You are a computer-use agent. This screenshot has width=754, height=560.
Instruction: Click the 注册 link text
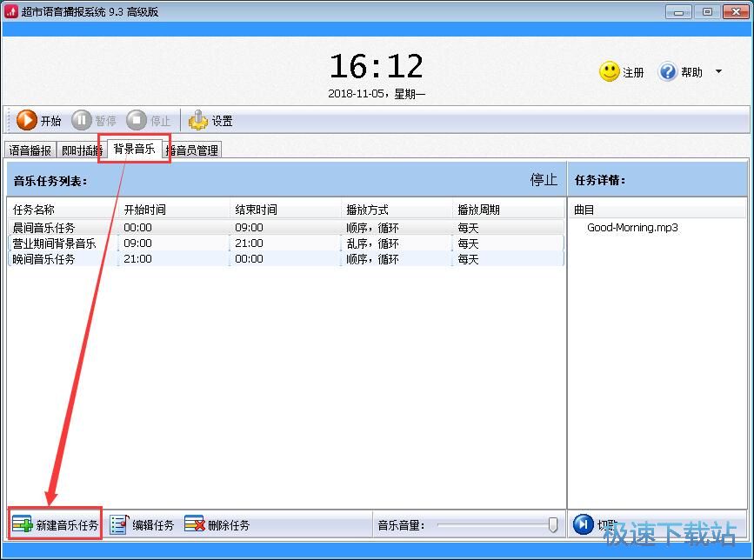(x=633, y=72)
